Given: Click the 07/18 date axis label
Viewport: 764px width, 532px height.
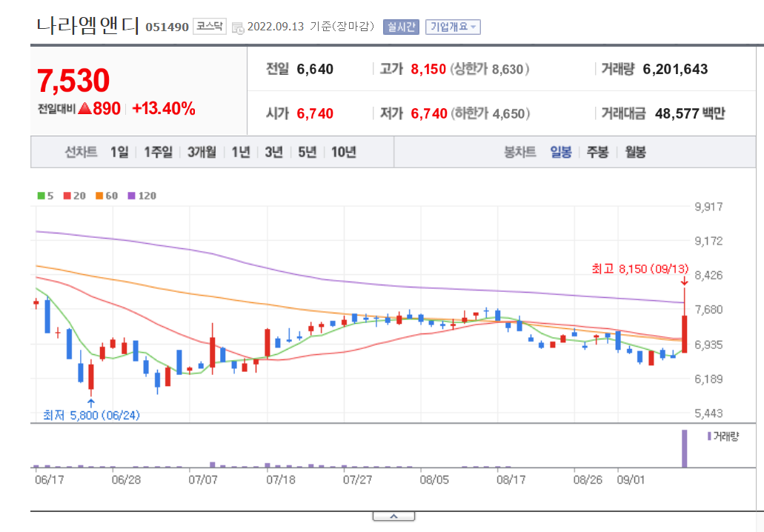Looking at the screenshot, I should click(x=281, y=480).
